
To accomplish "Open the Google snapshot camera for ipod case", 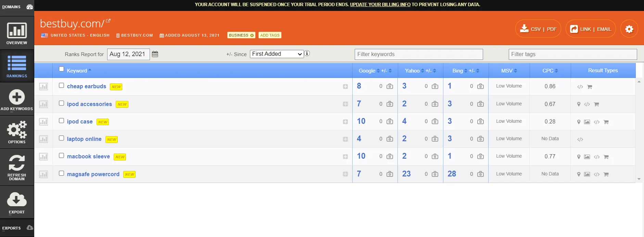I will (390, 121).
